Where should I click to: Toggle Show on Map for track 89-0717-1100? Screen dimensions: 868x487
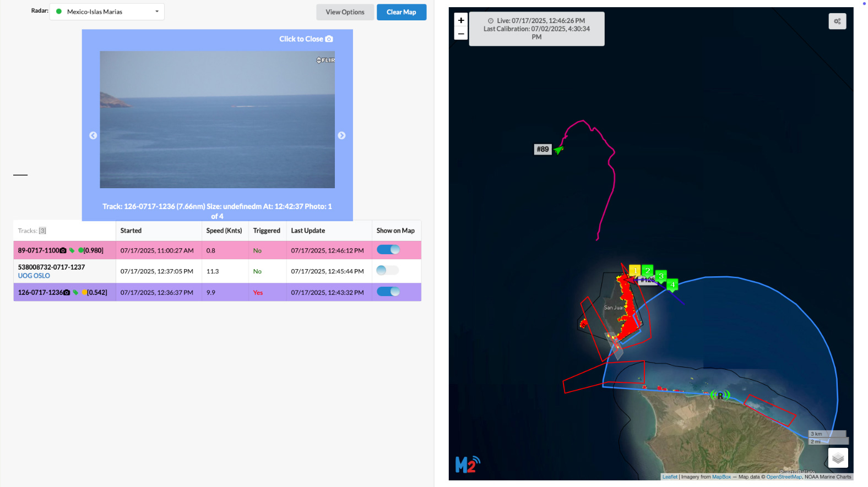pyautogui.click(x=388, y=250)
